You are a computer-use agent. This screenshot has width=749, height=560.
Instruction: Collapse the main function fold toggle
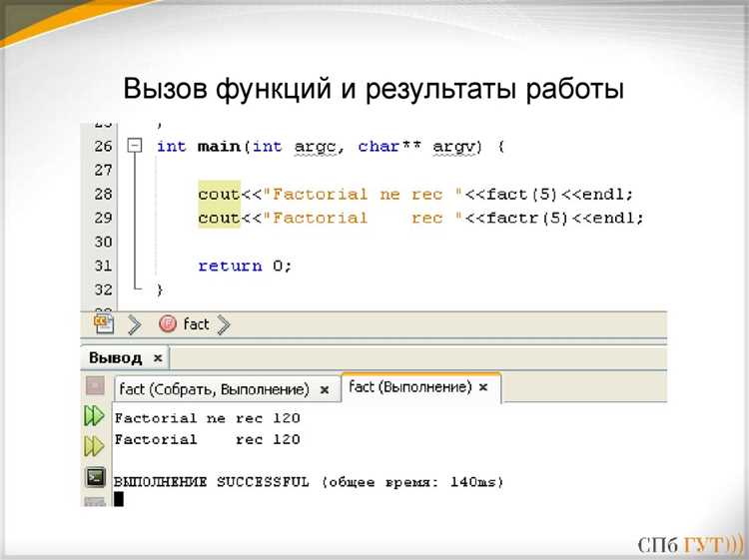[136, 145]
